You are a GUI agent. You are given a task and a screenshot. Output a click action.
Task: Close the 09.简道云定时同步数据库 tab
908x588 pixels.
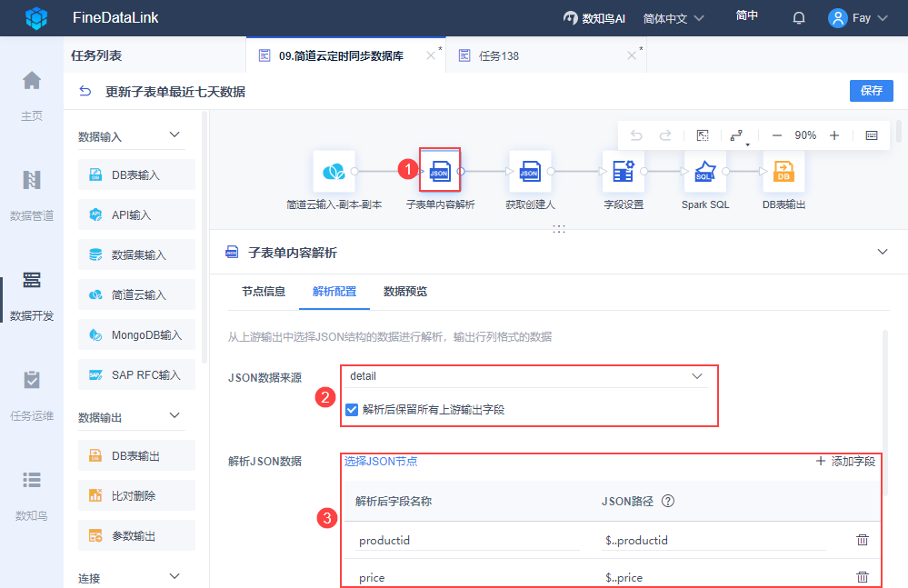coord(430,55)
